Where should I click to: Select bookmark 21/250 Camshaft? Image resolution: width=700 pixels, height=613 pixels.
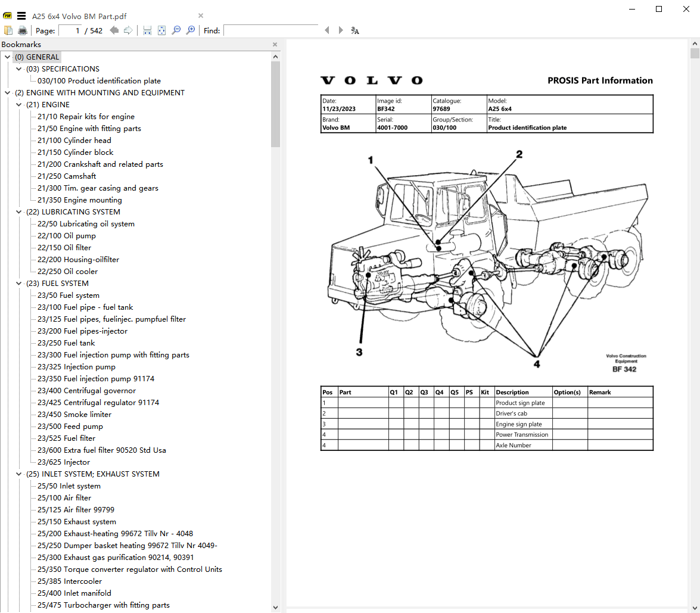(67, 176)
